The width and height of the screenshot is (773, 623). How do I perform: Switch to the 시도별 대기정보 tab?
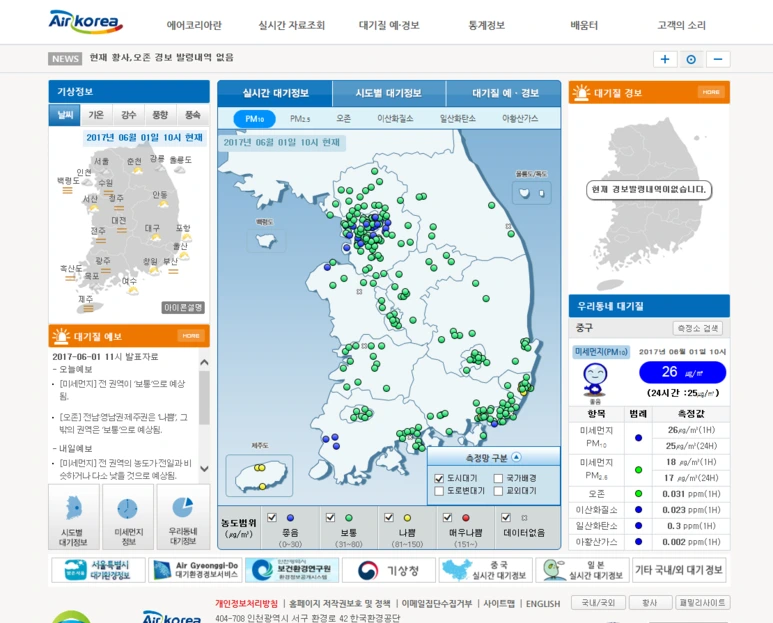pos(389,93)
